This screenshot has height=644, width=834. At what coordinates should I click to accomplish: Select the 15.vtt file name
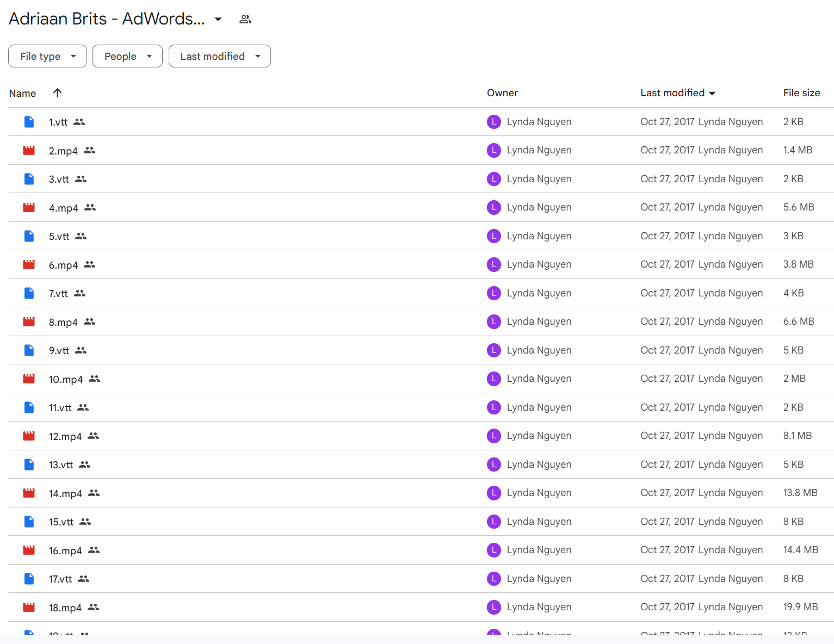[61, 522]
